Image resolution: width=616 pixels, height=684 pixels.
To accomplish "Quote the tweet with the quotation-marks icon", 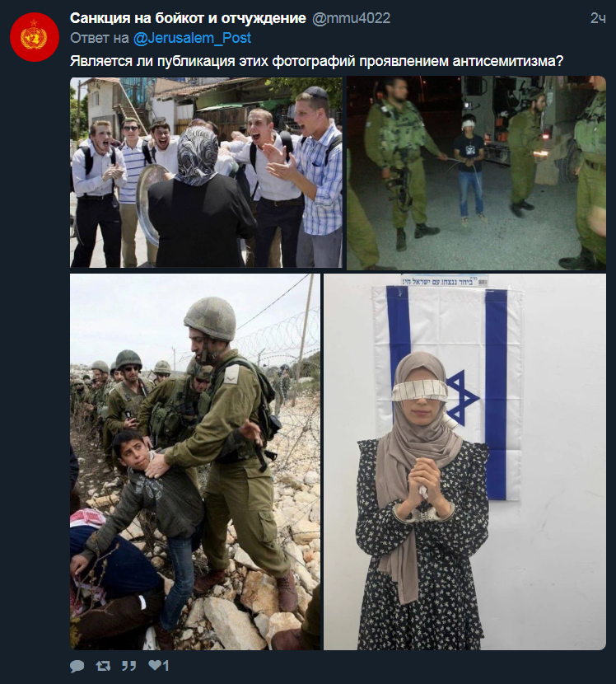I will 128,666.
